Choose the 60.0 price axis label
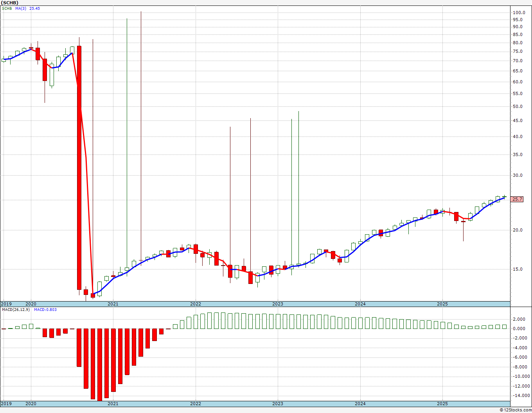This screenshot has width=532, height=413. point(518,82)
